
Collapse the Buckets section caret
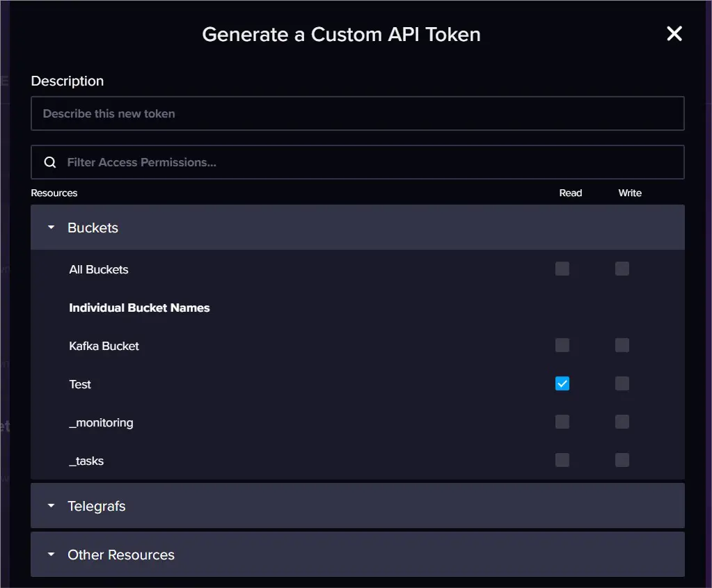51,228
